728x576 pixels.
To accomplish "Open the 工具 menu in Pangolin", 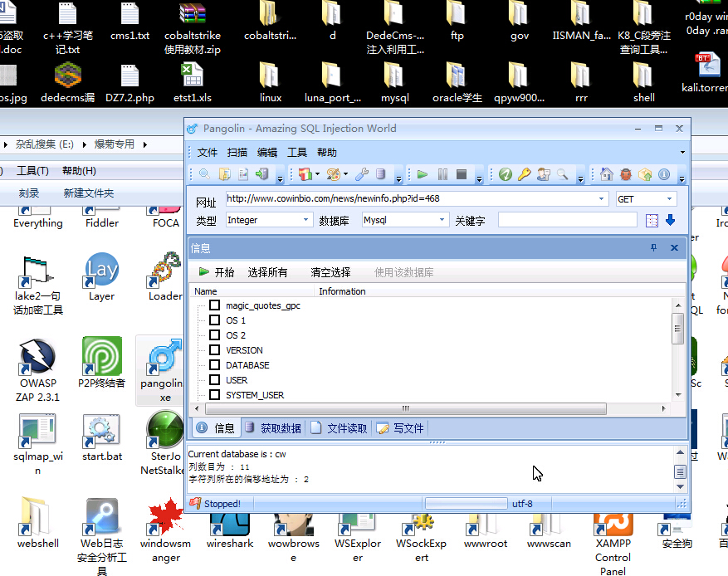I will pos(297,153).
